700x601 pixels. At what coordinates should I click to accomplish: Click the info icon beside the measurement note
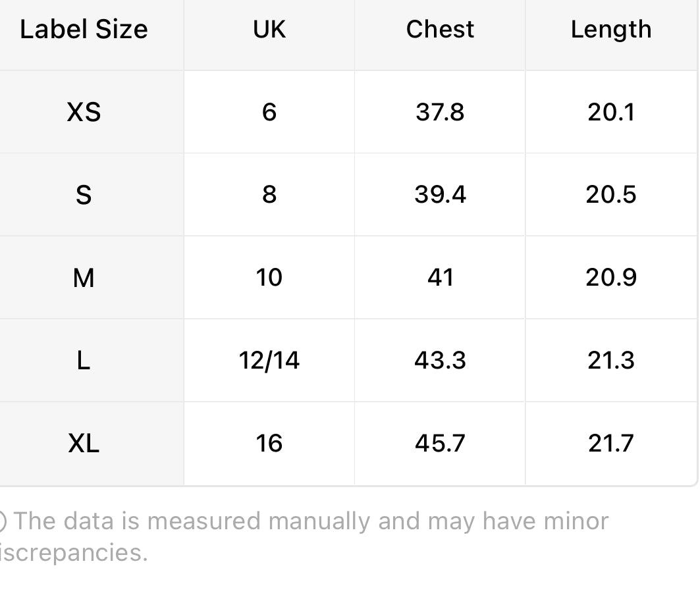point(3,521)
